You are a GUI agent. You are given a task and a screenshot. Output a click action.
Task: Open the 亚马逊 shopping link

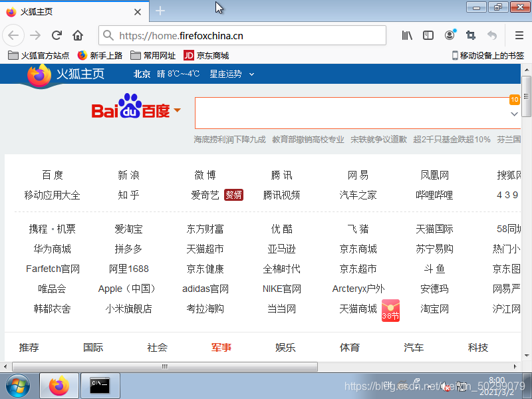281,249
